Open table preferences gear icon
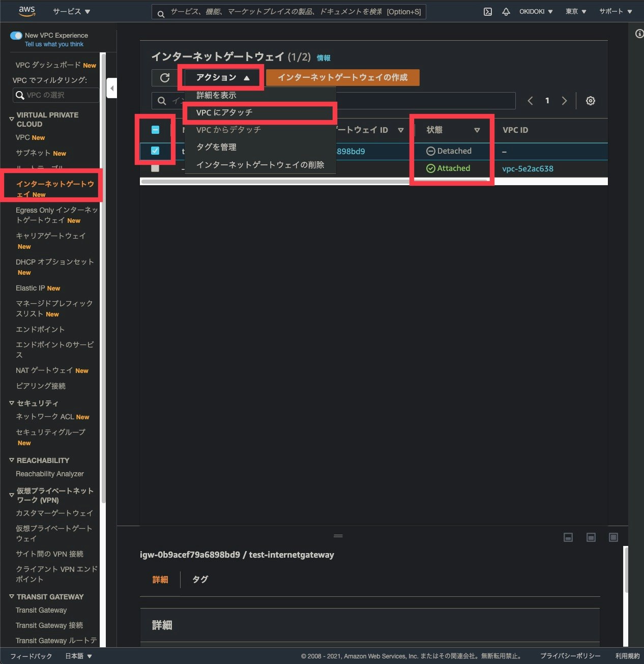Screen dimensions: 644x664 (590, 101)
